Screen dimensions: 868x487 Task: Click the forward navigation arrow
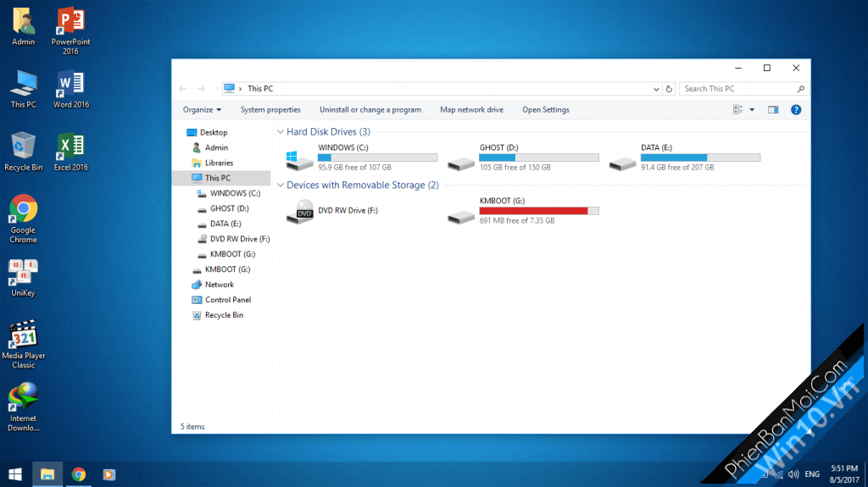201,89
